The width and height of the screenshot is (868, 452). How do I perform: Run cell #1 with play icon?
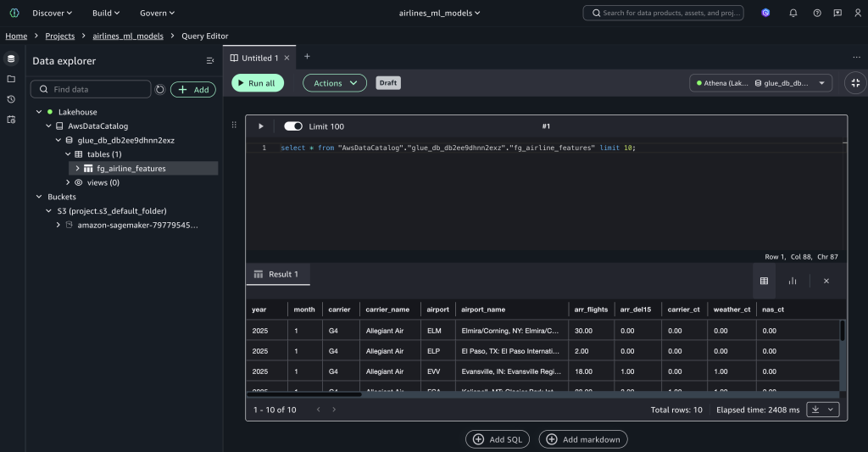coord(261,126)
